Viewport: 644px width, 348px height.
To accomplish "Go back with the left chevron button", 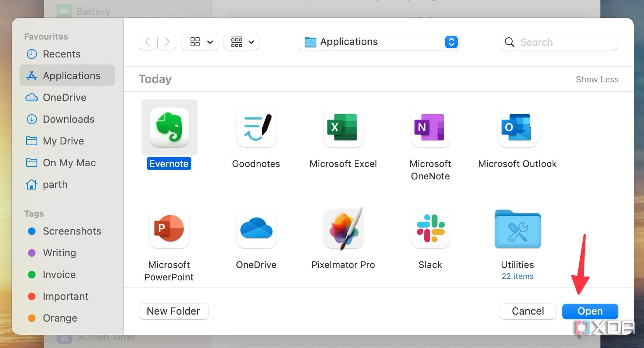I will coord(148,42).
